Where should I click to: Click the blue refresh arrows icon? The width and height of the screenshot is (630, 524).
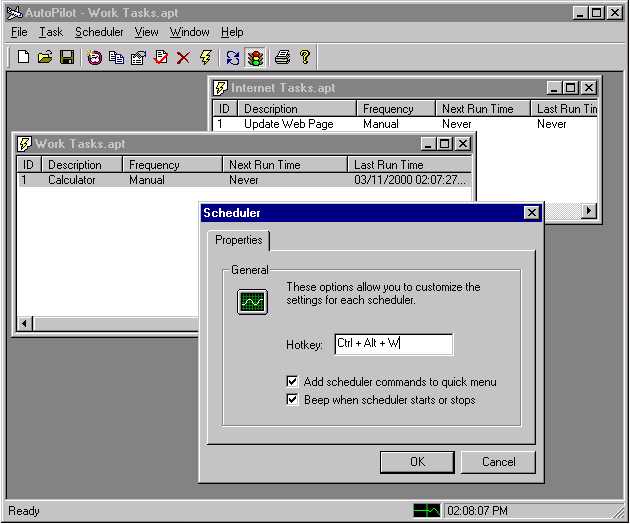point(233,58)
